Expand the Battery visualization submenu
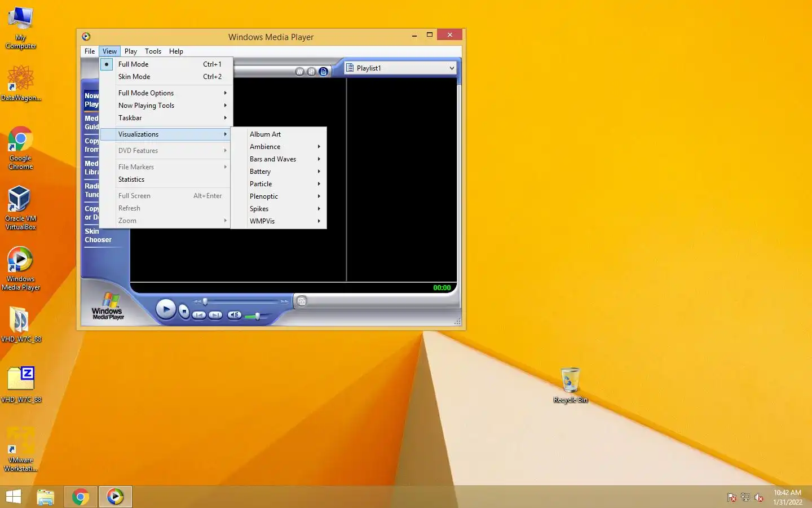The width and height of the screenshot is (812, 508). [279, 172]
